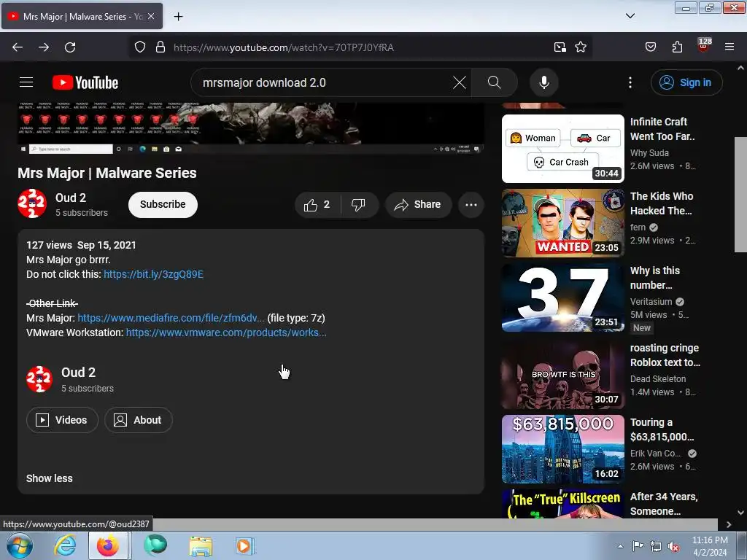Dislike the video with thumbs down
Image resolution: width=747 pixels, height=560 pixels.
[x=358, y=205]
